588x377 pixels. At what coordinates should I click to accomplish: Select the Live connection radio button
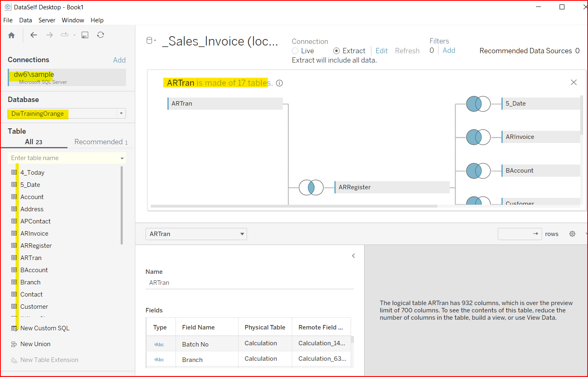coord(295,51)
